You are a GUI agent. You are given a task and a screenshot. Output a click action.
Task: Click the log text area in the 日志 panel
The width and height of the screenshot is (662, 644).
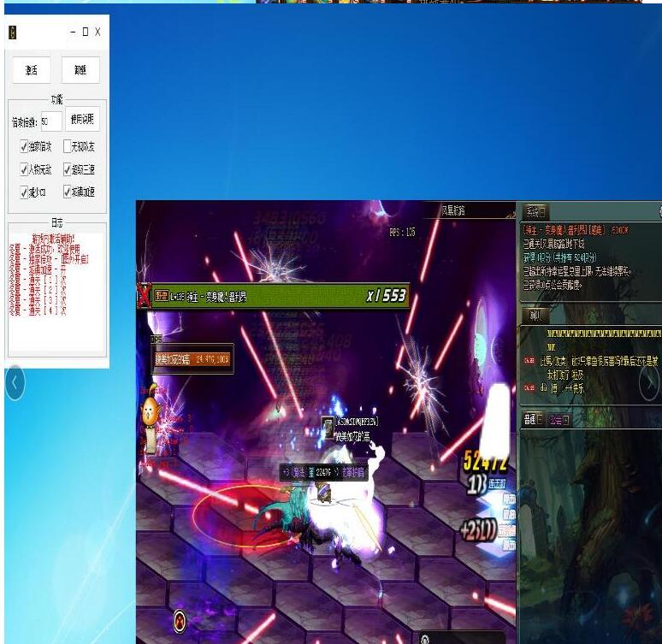(x=56, y=292)
